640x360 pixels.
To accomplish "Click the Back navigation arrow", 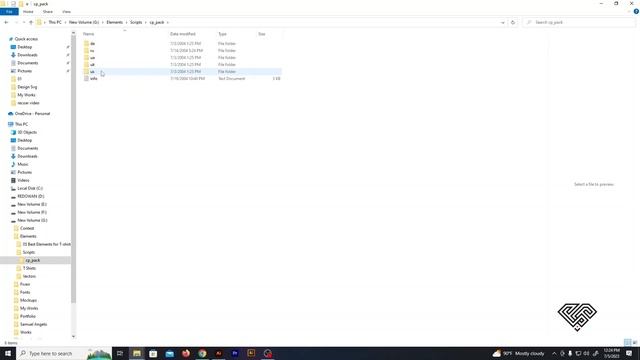I will coord(6,22).
